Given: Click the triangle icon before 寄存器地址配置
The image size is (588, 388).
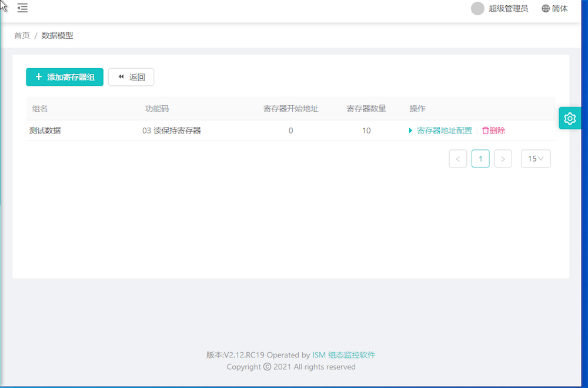Looking at the screenshot, I should pos(410,131).
